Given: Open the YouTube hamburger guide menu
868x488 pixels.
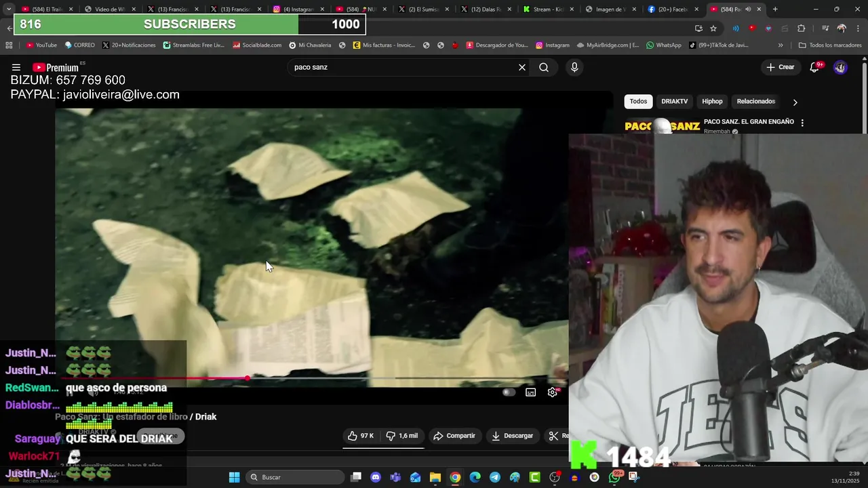Looking at the screenshot, I should click(x=16, y=67).
